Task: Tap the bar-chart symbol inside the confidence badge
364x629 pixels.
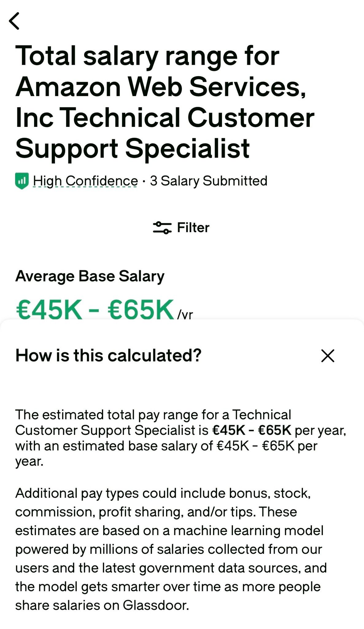Action: (21, 181)
